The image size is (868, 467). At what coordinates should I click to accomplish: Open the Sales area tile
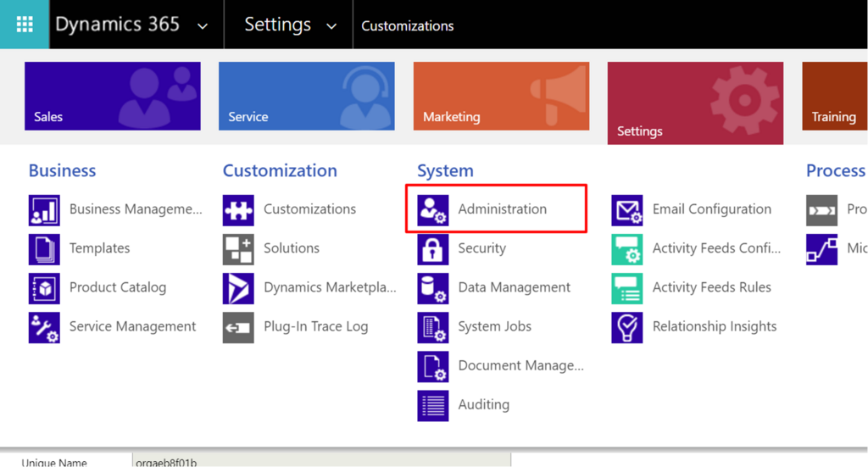click(x=113, y=97)
